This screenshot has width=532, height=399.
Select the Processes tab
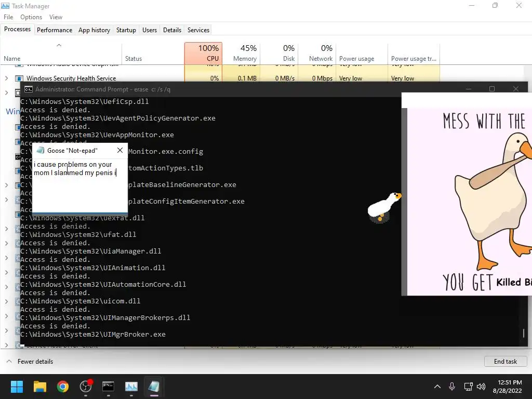(17, 29)
